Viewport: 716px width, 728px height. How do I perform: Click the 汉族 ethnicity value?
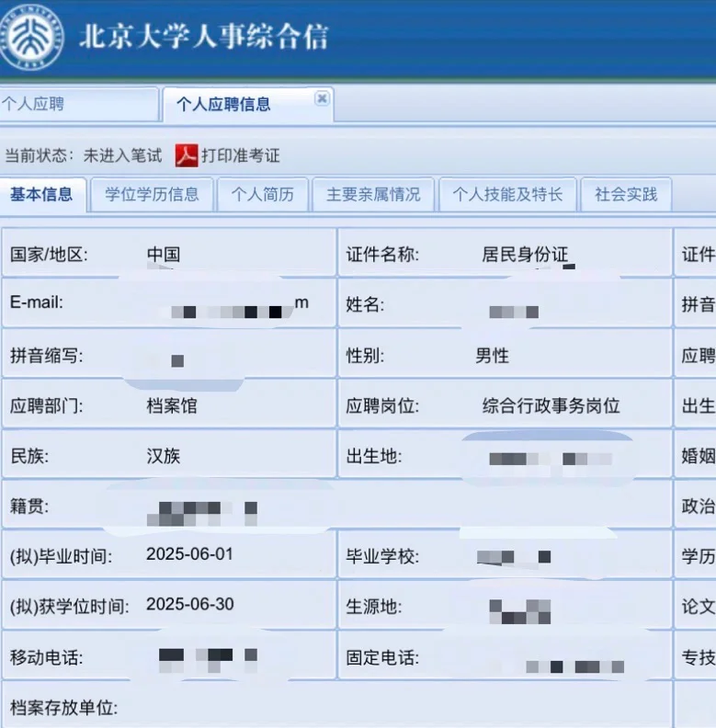click(164, 457)
